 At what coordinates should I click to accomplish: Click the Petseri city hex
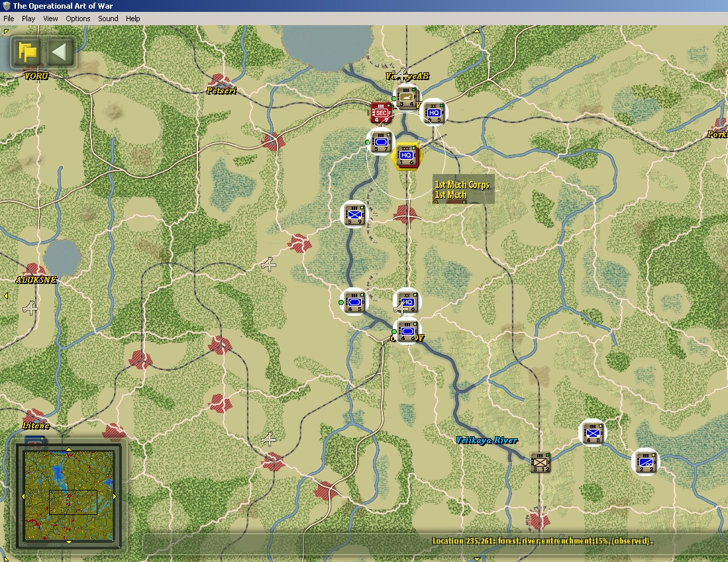(x=221, y=81)
